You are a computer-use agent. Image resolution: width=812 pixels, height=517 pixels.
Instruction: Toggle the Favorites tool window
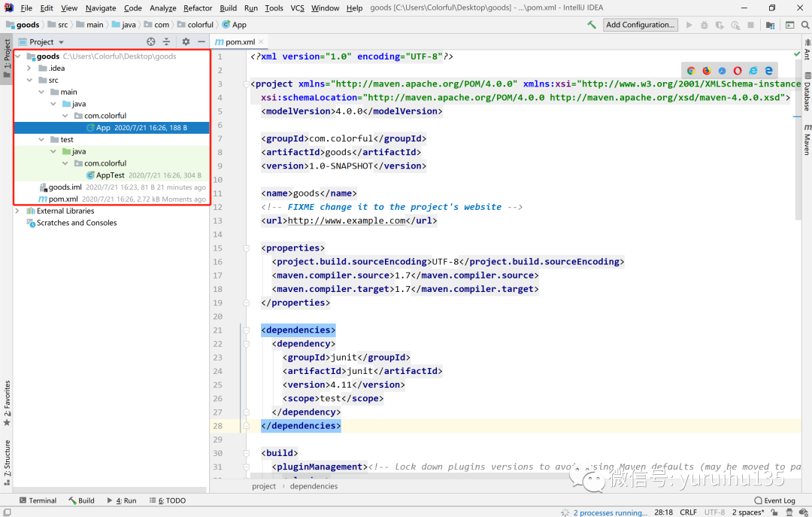point(7,403)
